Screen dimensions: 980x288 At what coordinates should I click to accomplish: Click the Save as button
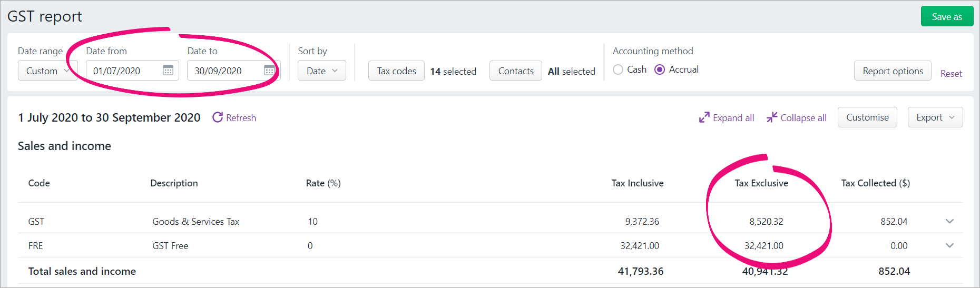[x=946, y=16]
